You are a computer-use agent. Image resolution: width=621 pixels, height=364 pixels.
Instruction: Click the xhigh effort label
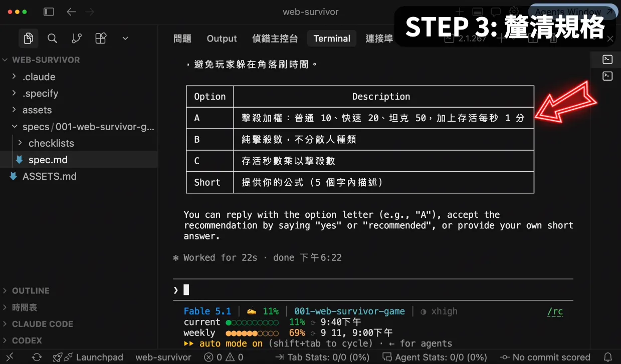coord(444,311)
